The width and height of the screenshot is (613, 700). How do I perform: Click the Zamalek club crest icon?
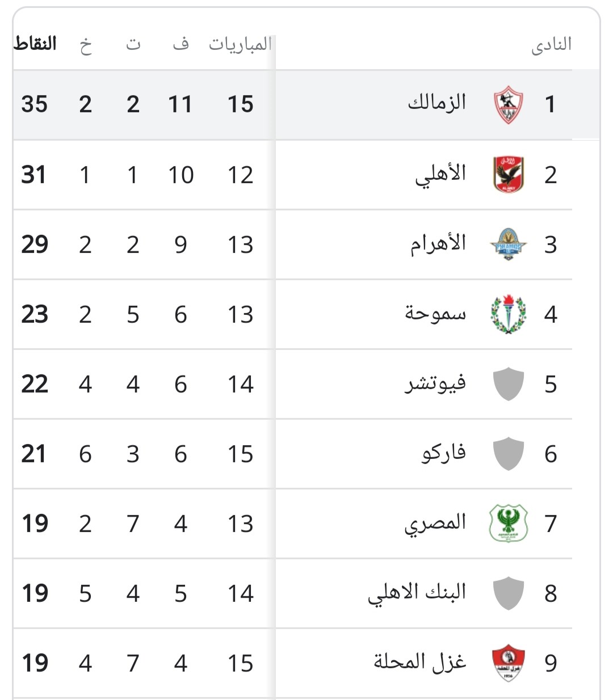click(x=508, y=104)
